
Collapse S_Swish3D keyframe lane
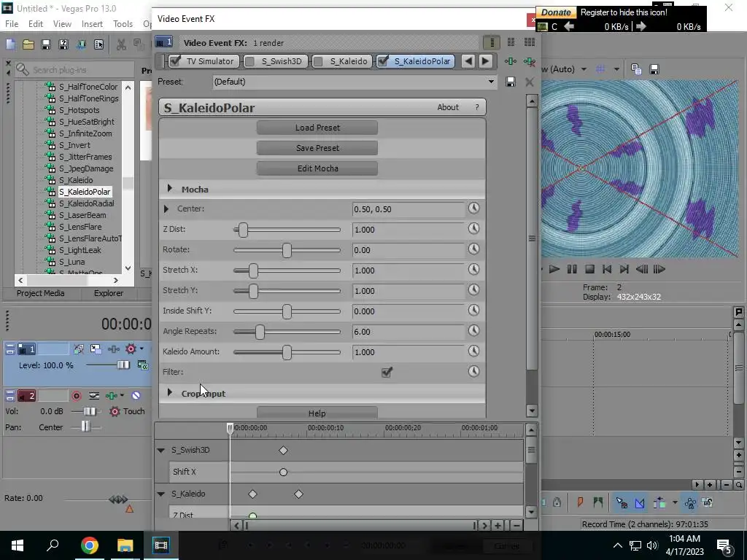[x=161, y=450]
